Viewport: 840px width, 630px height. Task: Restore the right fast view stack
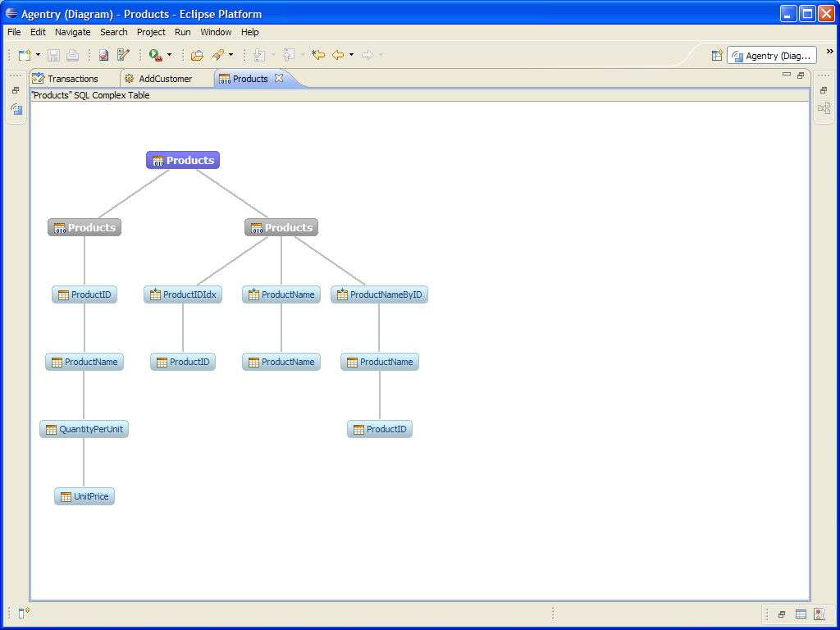pyautogui.click(x=824, y=90)
